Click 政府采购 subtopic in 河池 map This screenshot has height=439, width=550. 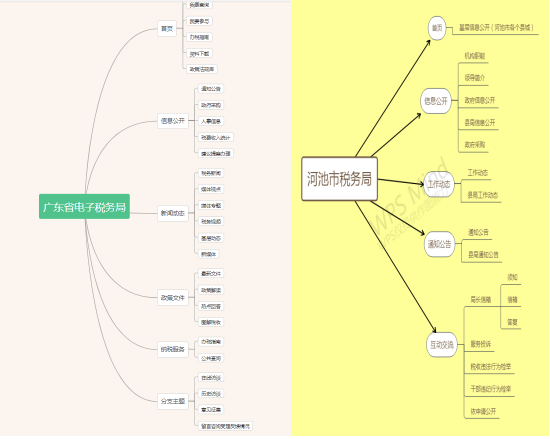point(475,144)
